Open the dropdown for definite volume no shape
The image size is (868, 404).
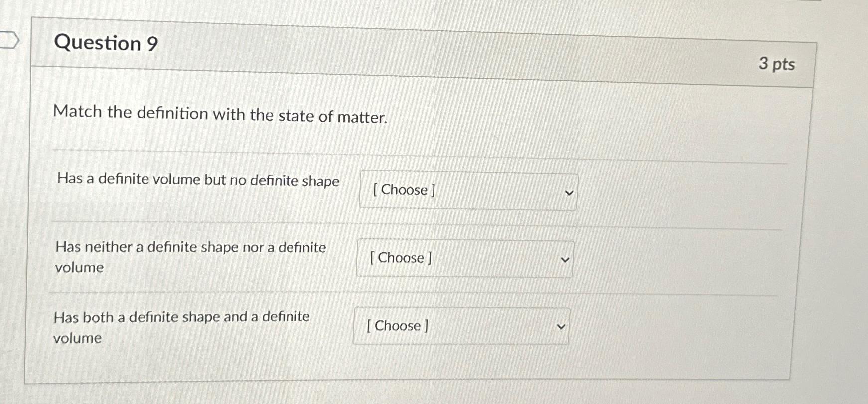467,191
